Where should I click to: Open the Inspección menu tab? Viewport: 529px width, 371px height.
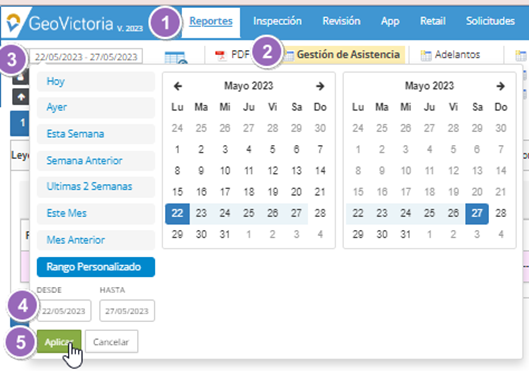pos(277,21)
